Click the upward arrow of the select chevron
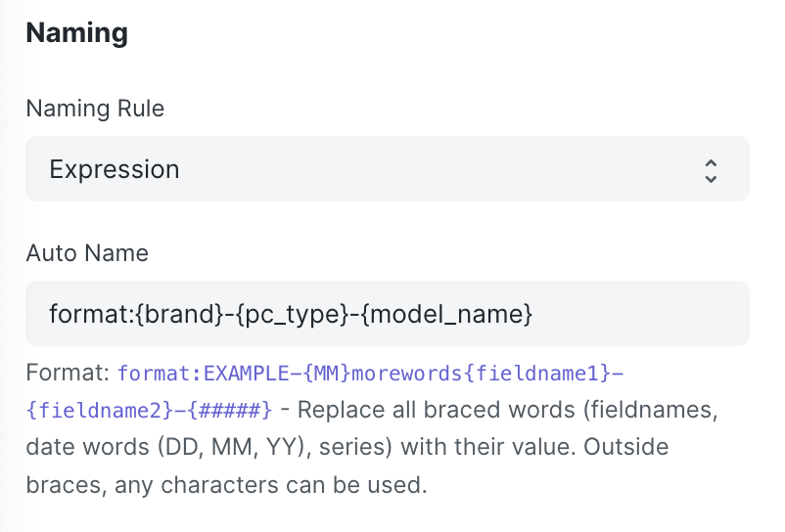The width and height of the screenshot is (785, 532). point(711,164)
